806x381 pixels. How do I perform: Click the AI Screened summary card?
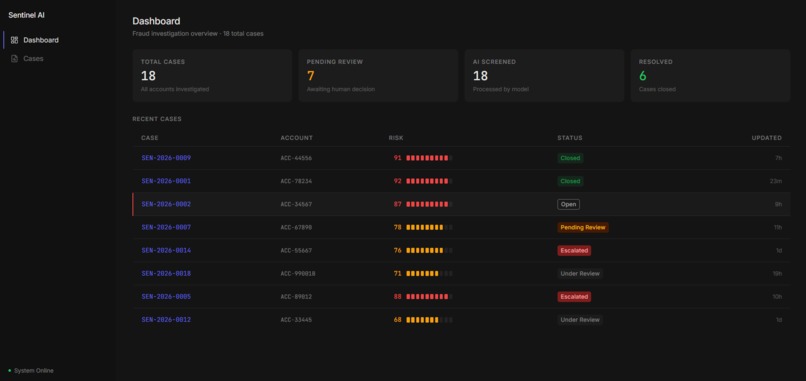(544, 76)
